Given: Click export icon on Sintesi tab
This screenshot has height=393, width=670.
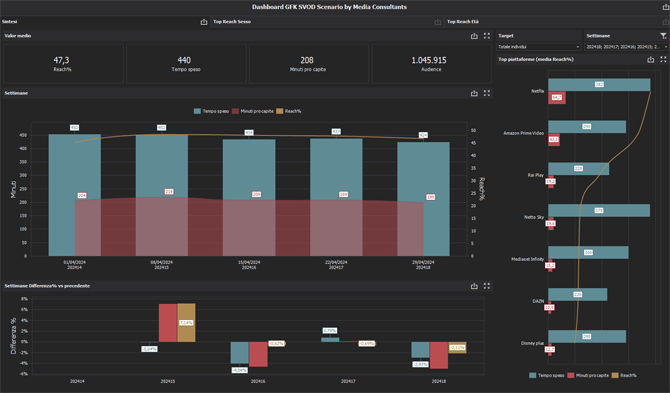Looking at the screenshot, I should click(204, 22).
